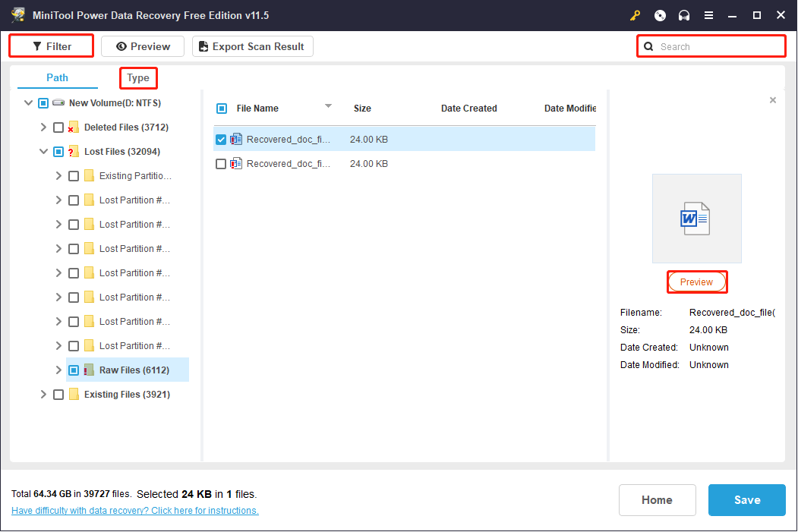Expand the Raw Files (6112) node

click(x=58, y=370)
